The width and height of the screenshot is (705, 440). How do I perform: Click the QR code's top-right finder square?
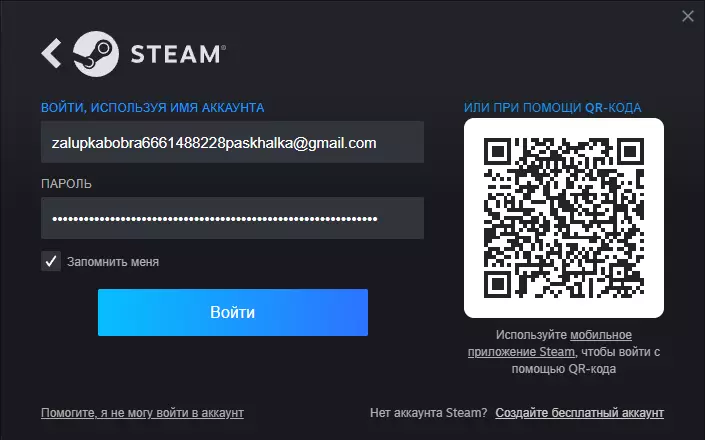(x=630, y=151)
